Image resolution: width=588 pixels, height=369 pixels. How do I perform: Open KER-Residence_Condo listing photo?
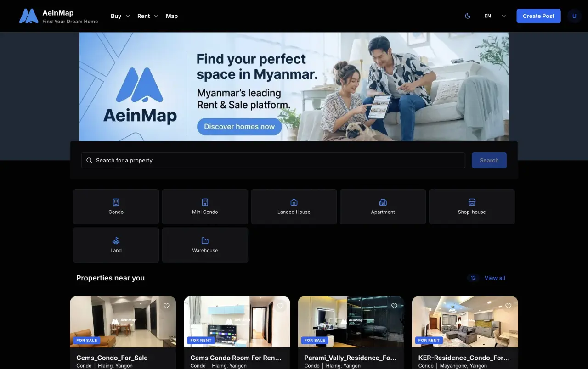[465, 322]
